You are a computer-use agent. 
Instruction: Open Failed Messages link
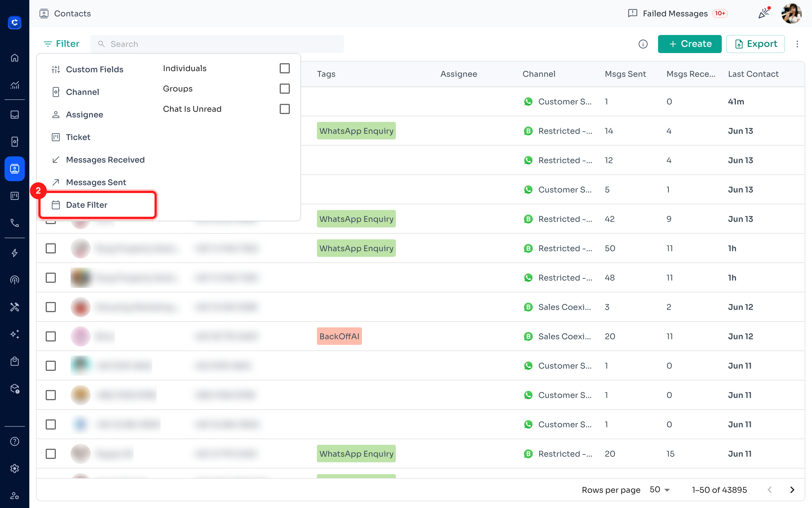coord(675,14)
